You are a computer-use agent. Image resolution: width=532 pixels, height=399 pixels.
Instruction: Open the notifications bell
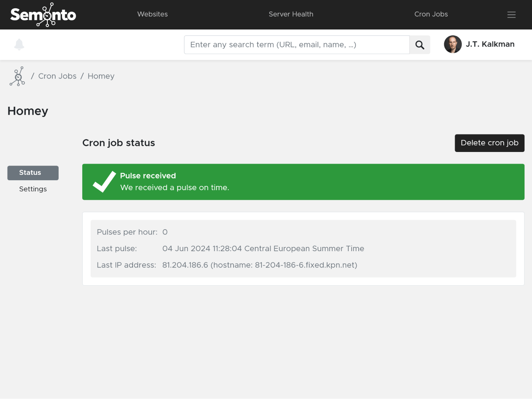(19, 44)
